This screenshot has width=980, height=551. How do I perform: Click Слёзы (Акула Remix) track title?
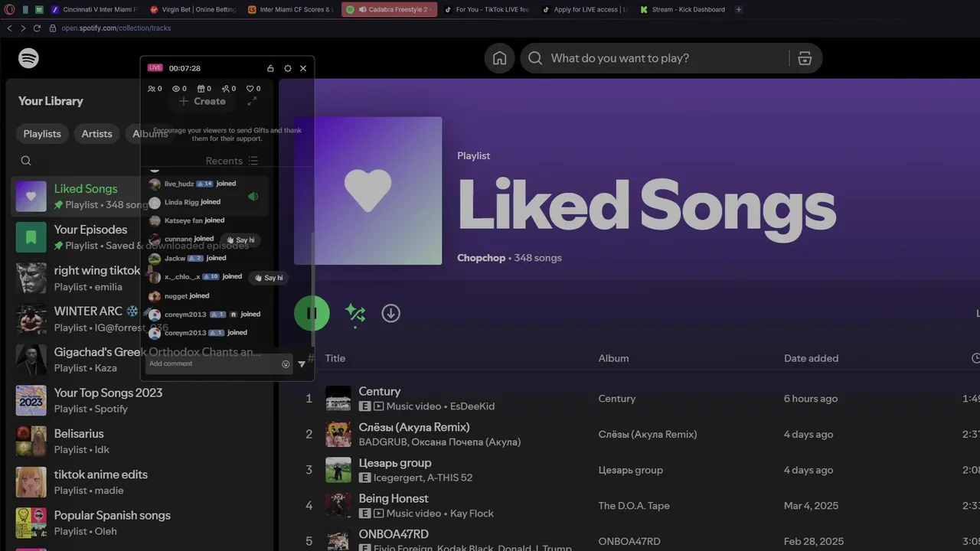tap(414, 427)
